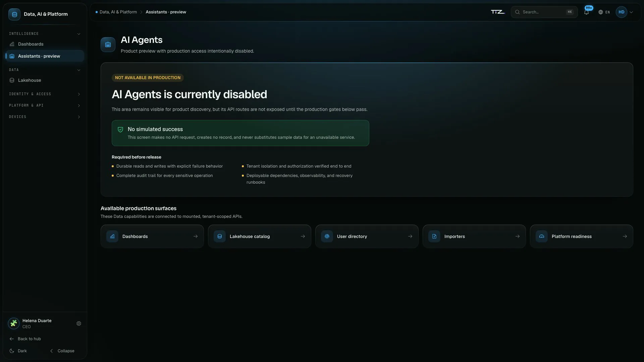644x362 pixels.
Task: Go back to hub
Action: 25,339
